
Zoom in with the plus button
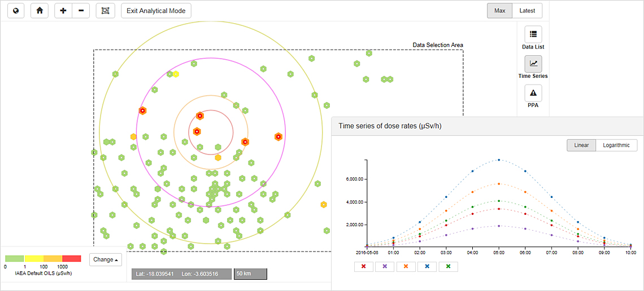pyautogui.click(x=63, y=11)
